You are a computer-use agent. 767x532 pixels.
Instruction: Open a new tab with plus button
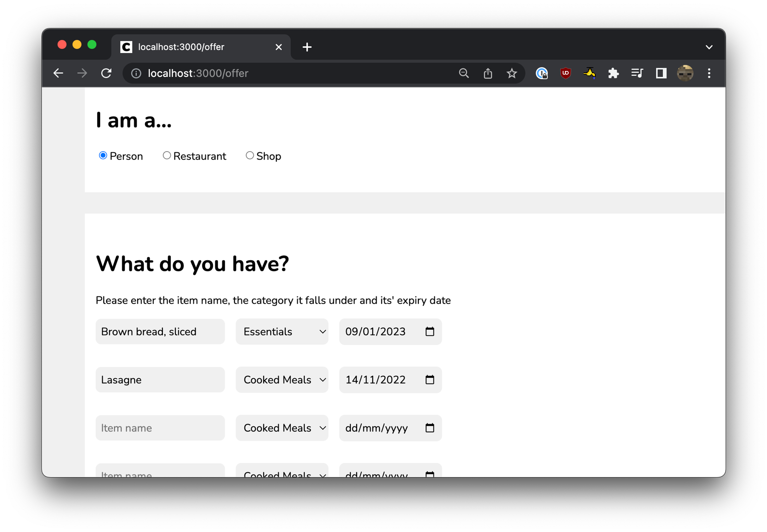(307, 47)
